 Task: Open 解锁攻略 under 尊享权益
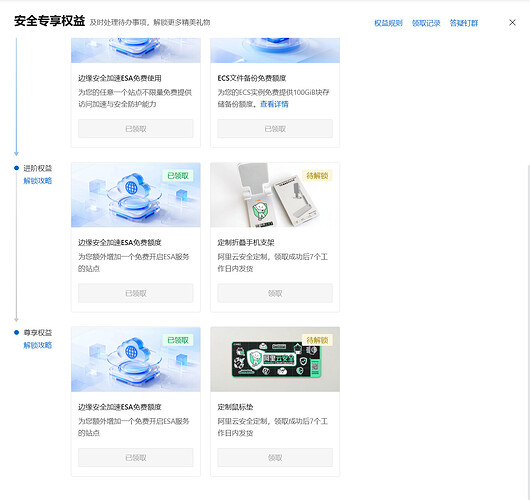[38, 345]
